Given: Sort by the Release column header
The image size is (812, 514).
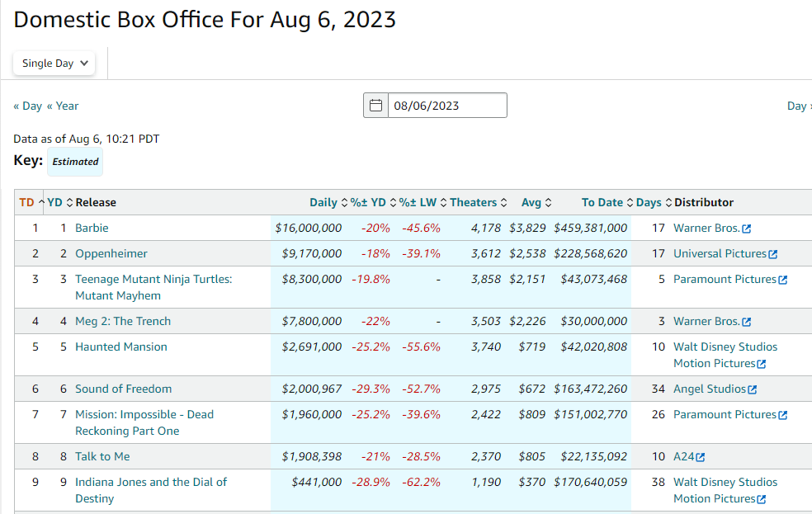Looking at the screenshot, I should coord(96,202).
